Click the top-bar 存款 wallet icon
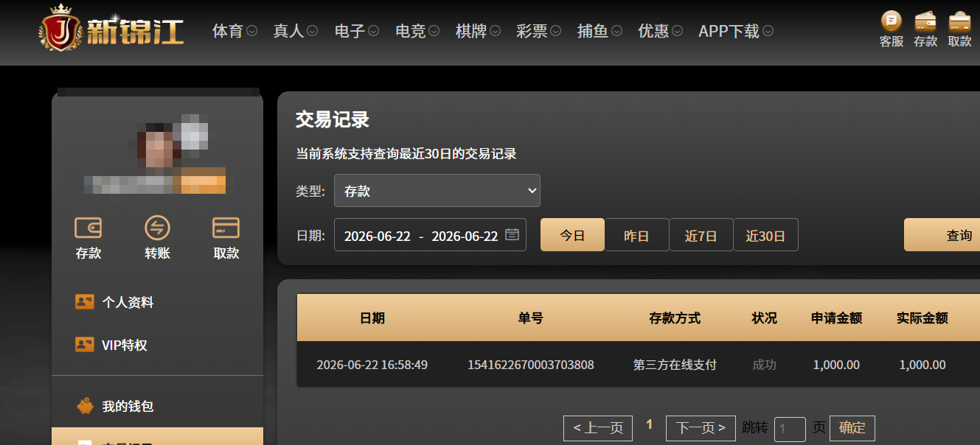This screenshot has height=445, width=980. (925, 20)
